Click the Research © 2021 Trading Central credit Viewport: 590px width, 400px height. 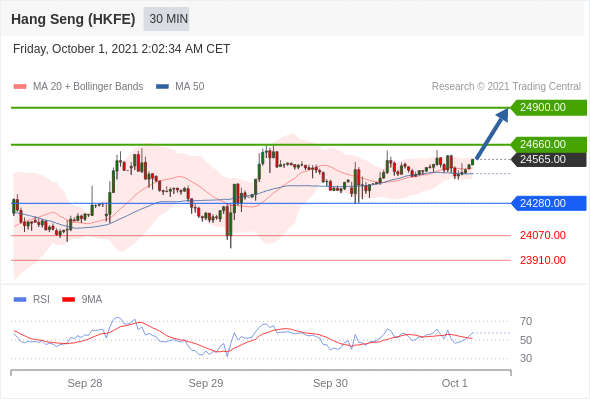coord(506,87)
